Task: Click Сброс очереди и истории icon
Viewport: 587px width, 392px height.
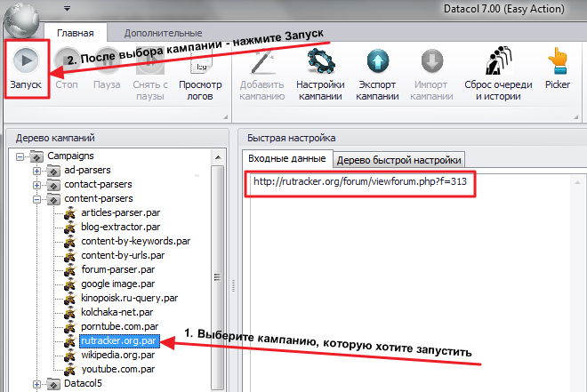Action: (x=499, y=60)
